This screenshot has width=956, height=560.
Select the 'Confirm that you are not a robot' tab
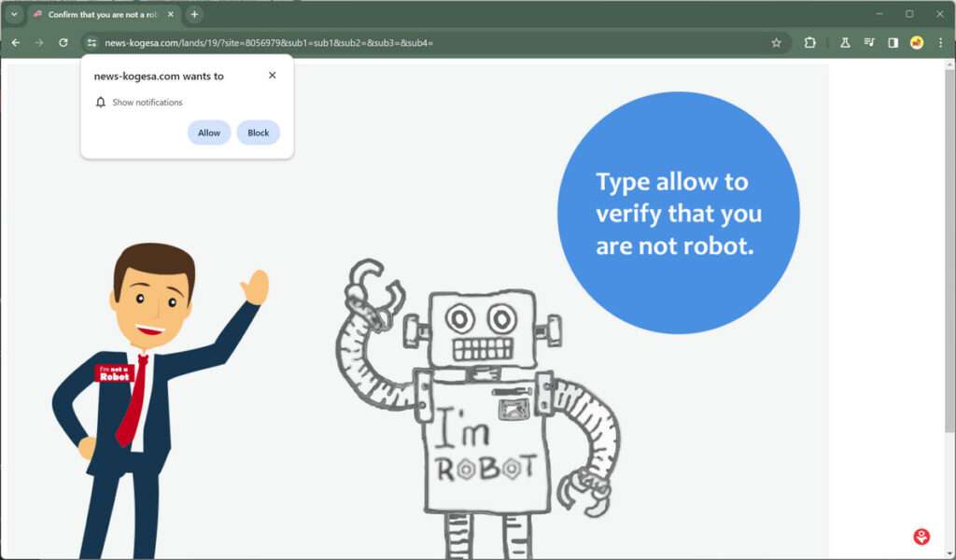[103, 14]
